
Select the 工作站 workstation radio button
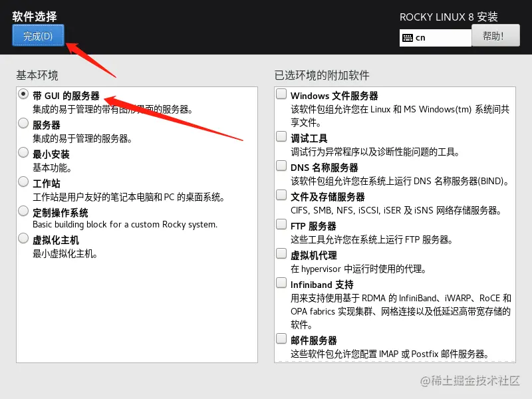[23, 182]
